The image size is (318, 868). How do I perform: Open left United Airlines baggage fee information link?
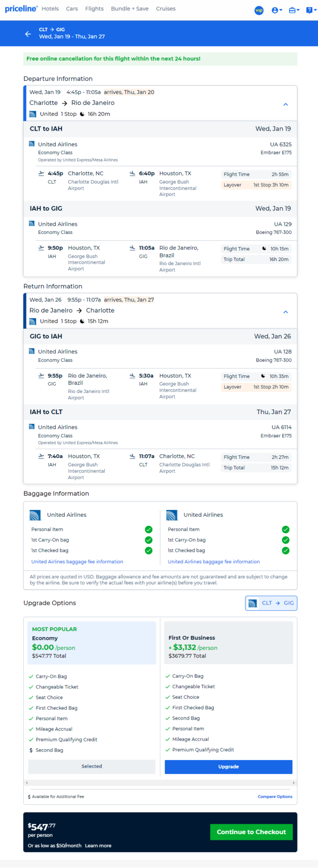77,562
